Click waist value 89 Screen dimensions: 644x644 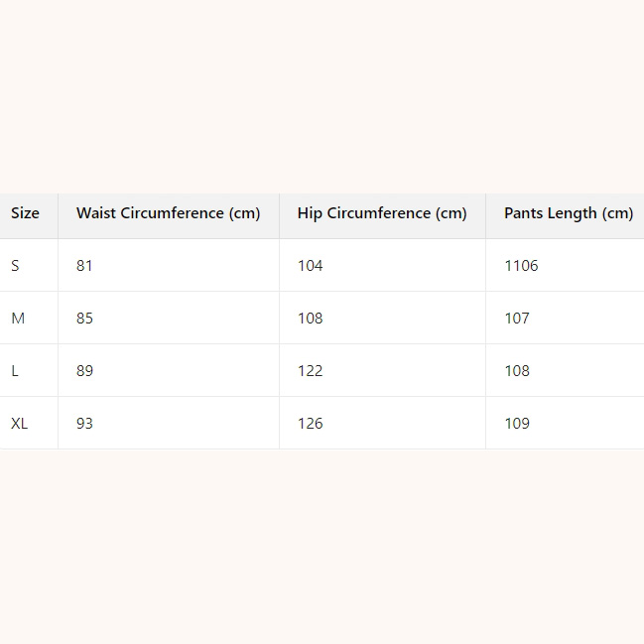[x=84, y=371]
